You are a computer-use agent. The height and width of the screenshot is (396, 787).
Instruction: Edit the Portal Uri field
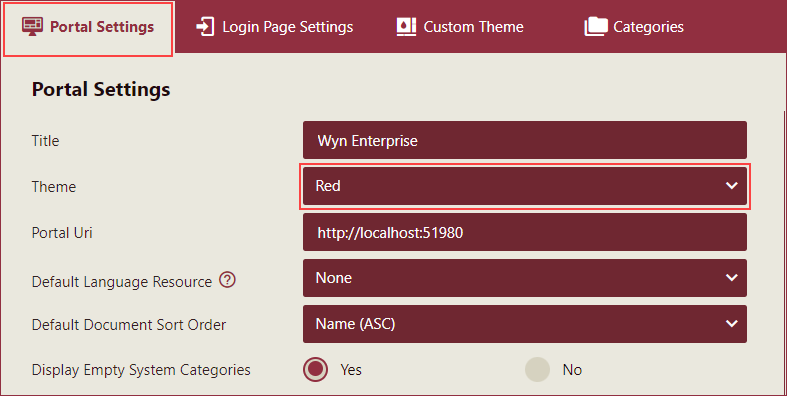pyautogui.click(x=524, y=232)
